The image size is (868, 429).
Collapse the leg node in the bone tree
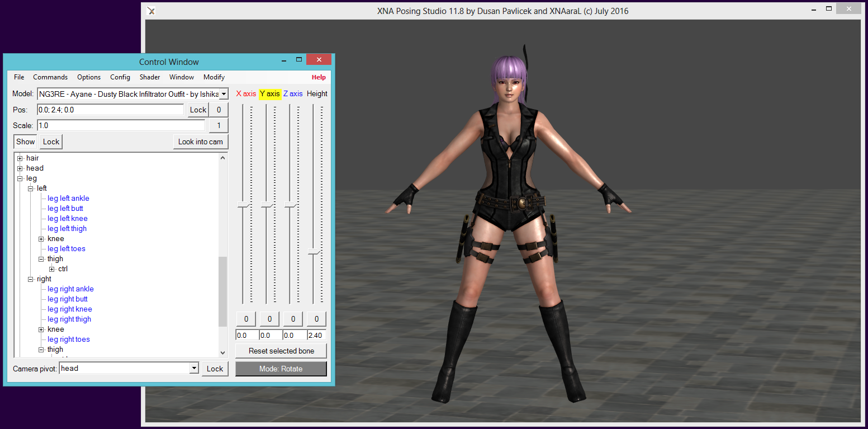click(20, 178)
